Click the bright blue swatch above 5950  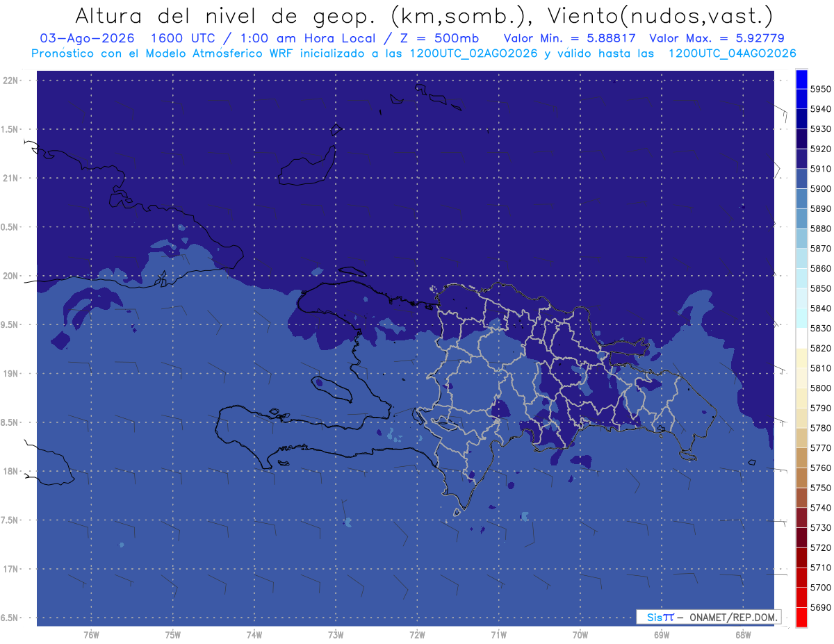click(x=801, y=79)
